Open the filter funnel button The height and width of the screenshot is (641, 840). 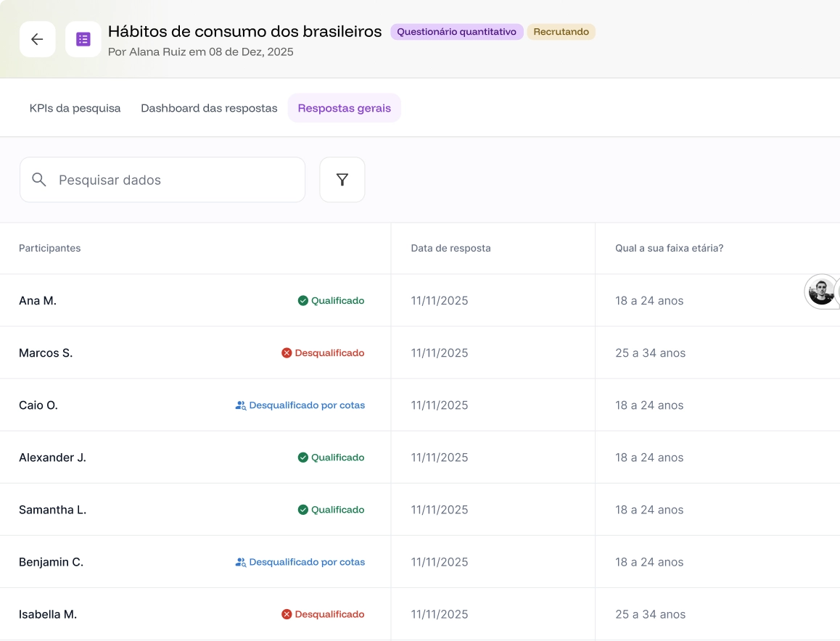(x=342, y=180)
